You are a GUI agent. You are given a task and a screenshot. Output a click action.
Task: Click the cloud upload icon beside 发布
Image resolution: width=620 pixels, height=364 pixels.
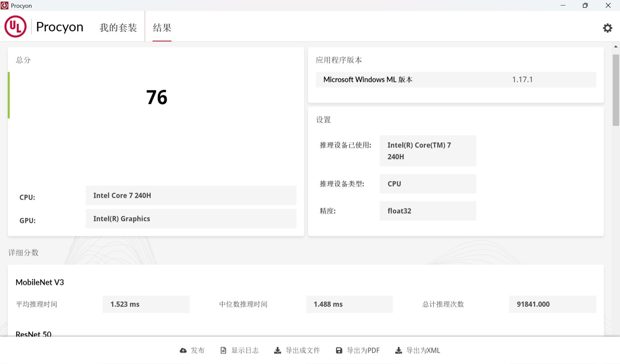click(x=183, y=350)
